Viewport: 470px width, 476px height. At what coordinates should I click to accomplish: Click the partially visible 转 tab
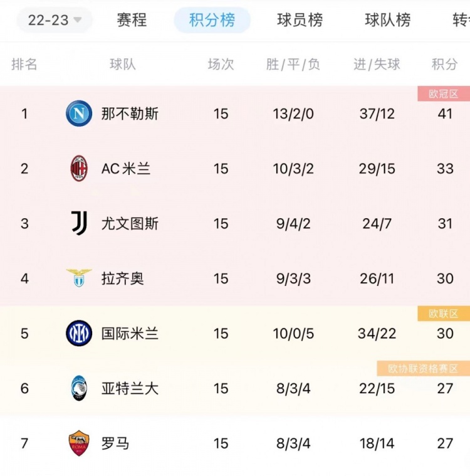point(461,20)
